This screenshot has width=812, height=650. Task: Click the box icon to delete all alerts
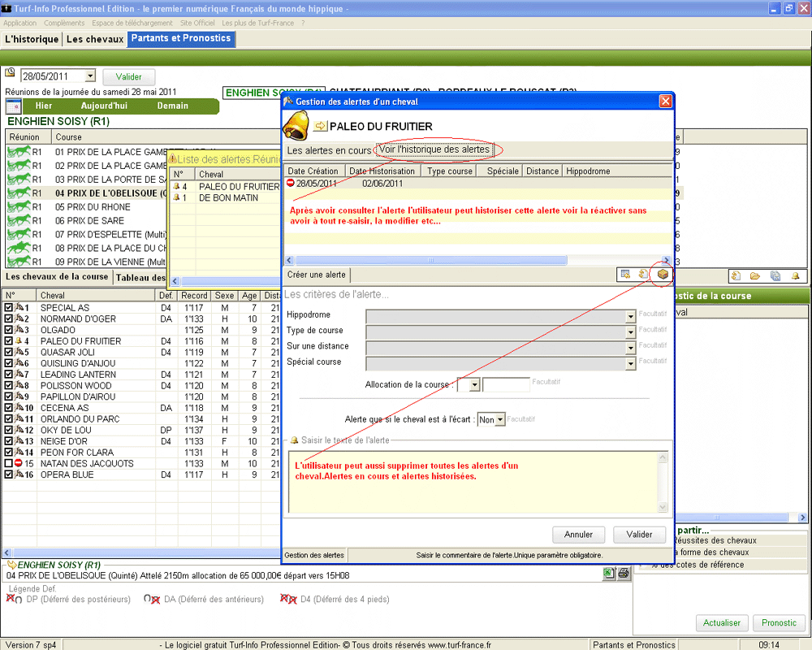tap(663, 274)
